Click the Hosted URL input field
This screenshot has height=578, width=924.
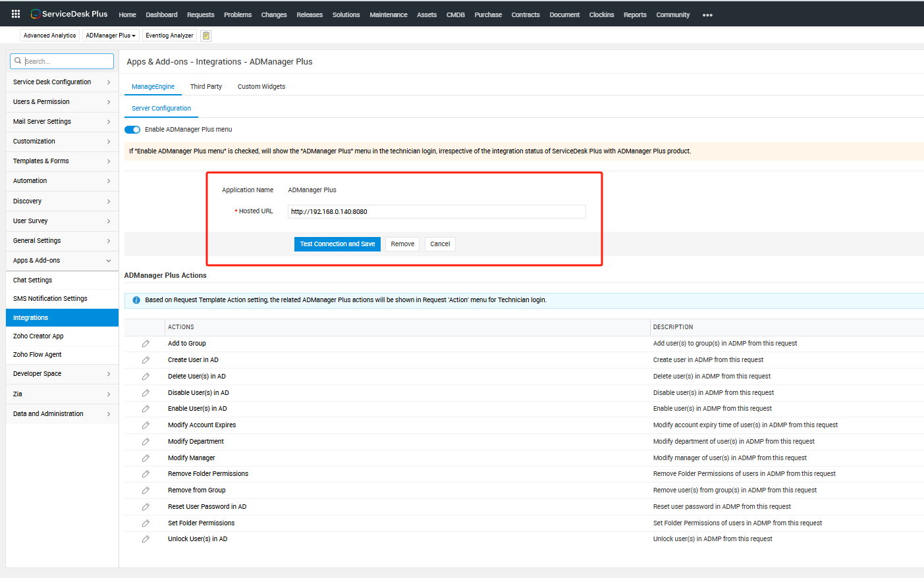(x=436, y=212)
